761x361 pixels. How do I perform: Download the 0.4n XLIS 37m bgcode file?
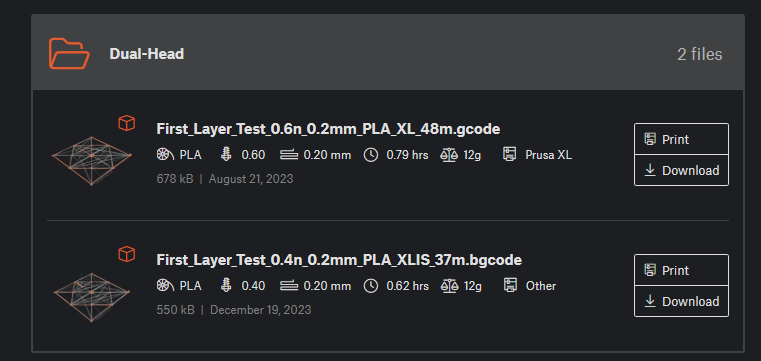click(681, 301)
